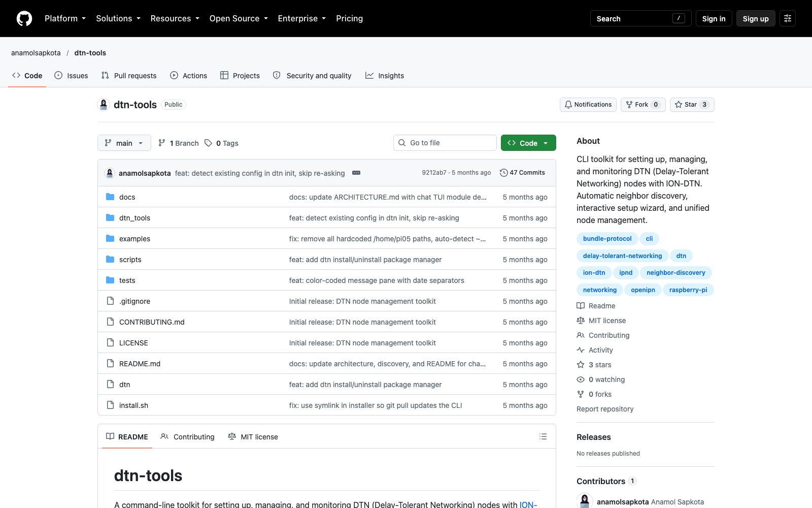Image resolution: width=812 pixels, height=508 pixels.
Task: Open the 47 Commits link
Action: click(x=522, y=173)
